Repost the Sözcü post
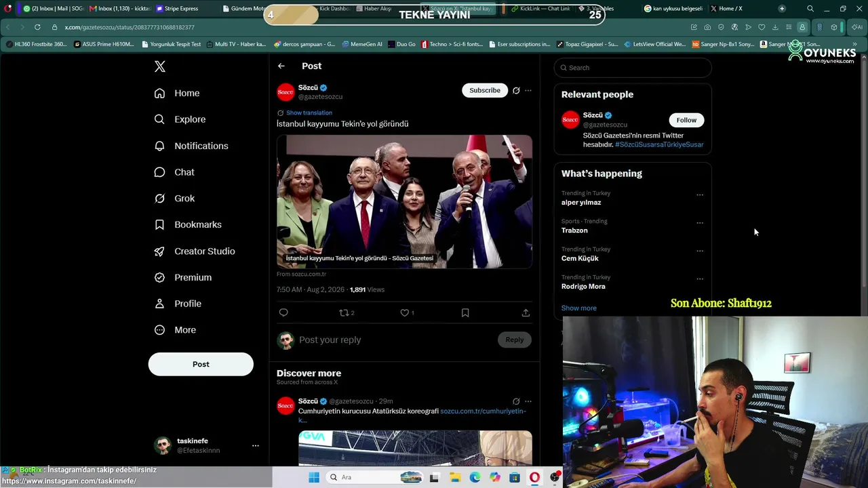The image size is (868, 488). click(344, 312)
